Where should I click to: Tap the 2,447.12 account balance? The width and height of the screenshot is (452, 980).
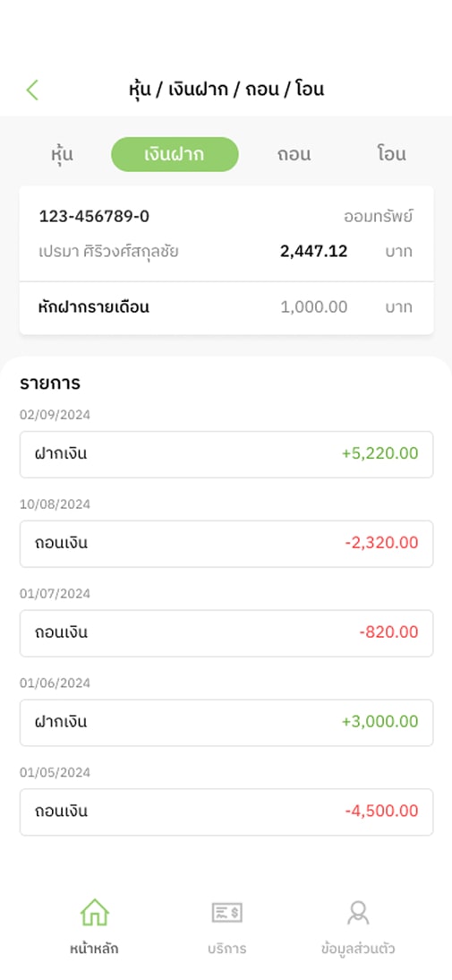click(314, 252)
